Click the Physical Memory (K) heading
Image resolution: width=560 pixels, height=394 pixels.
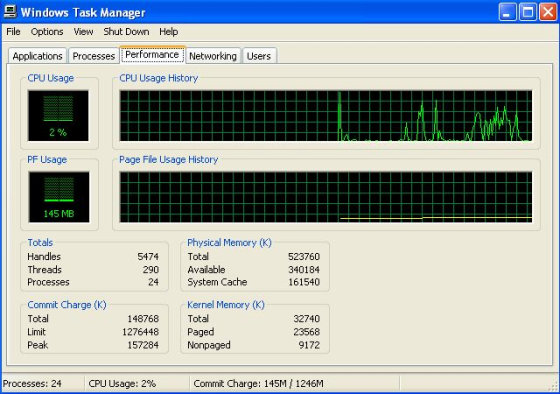click(229, 243)
